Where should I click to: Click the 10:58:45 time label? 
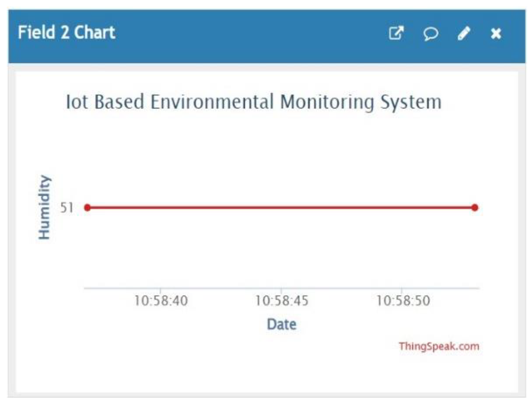tap(281, 301)
